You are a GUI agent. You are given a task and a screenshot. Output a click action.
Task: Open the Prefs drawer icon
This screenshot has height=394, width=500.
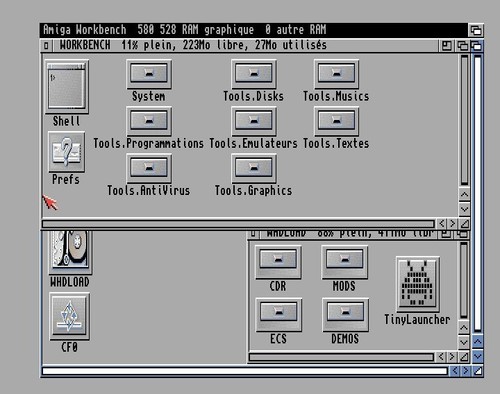67,152
